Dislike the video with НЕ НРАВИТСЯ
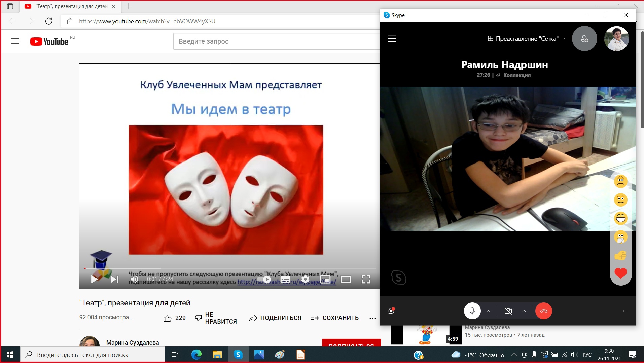This screenshot has height=363, width=644. (x=216, y=318)
